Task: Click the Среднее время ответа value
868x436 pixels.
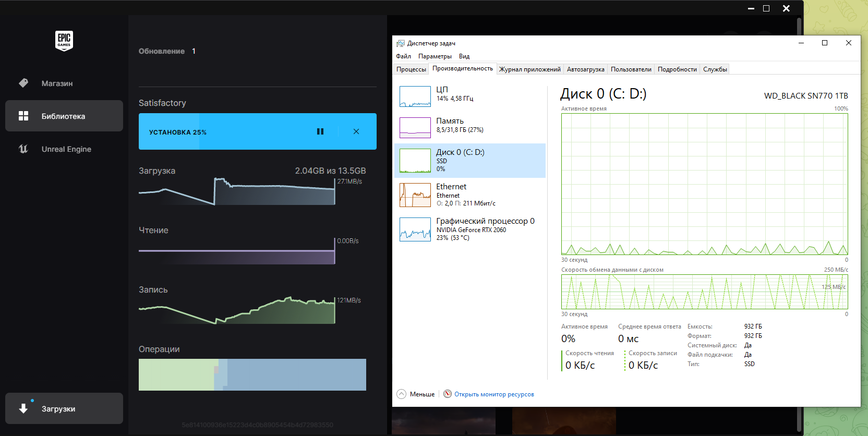Action: coord(628,338)
